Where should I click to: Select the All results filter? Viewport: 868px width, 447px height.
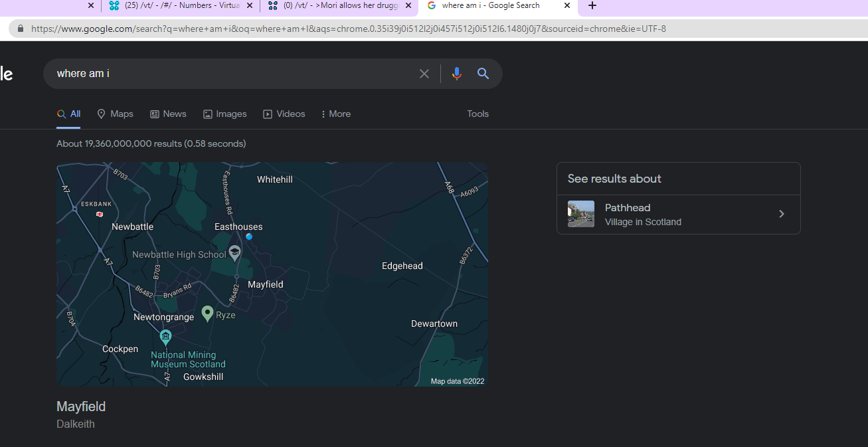(x=68, y=114)
